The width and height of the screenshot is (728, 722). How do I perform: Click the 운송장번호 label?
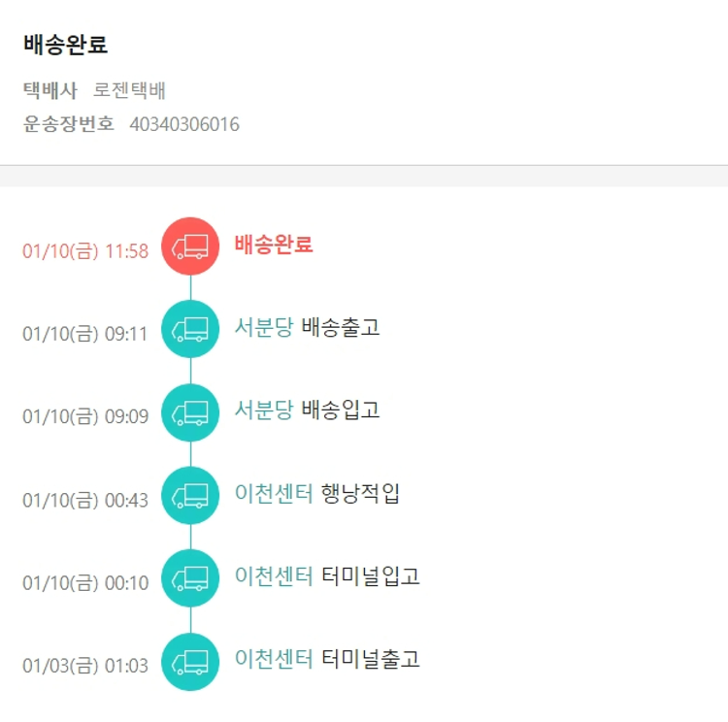(x=69, y=124)
